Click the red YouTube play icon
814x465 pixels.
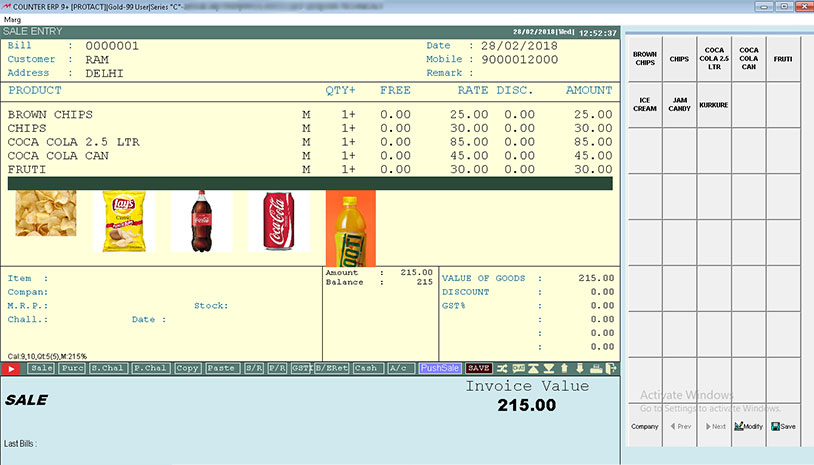(11, 368)
